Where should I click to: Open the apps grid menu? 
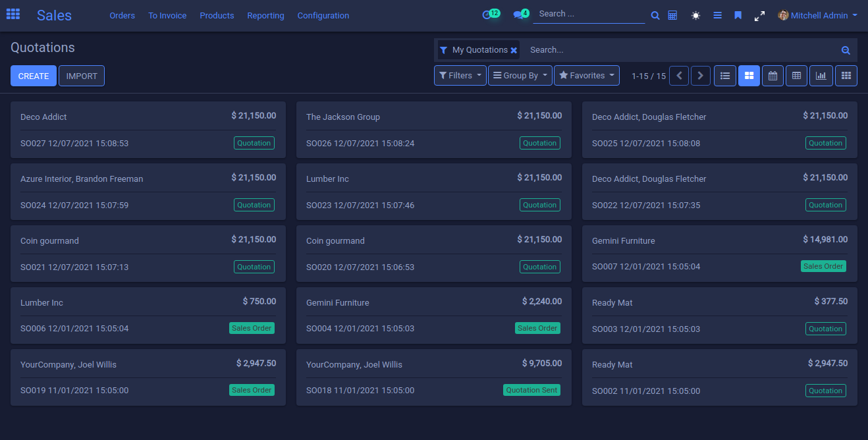tap(13, 14)
